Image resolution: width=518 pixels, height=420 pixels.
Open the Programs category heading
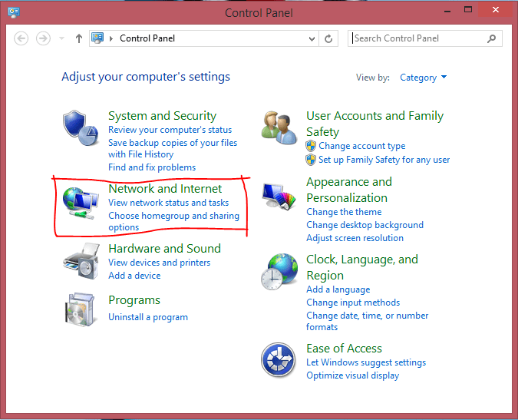click(x=134, y=300)
